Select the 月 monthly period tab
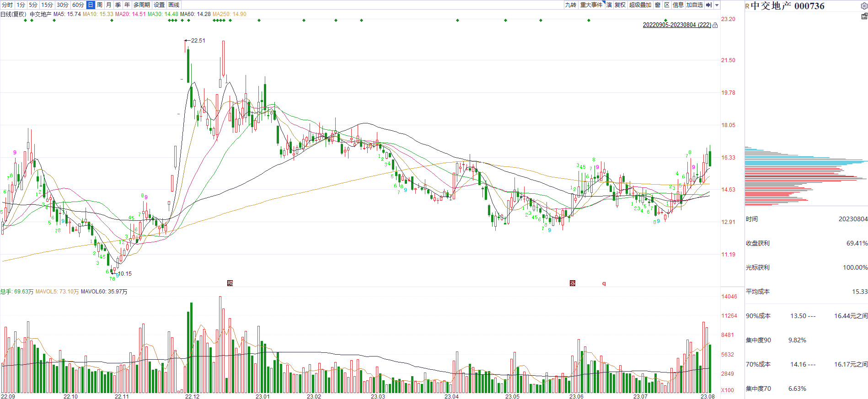The height and width of the screenshot is (399, 868). click(x=109, y=5)
